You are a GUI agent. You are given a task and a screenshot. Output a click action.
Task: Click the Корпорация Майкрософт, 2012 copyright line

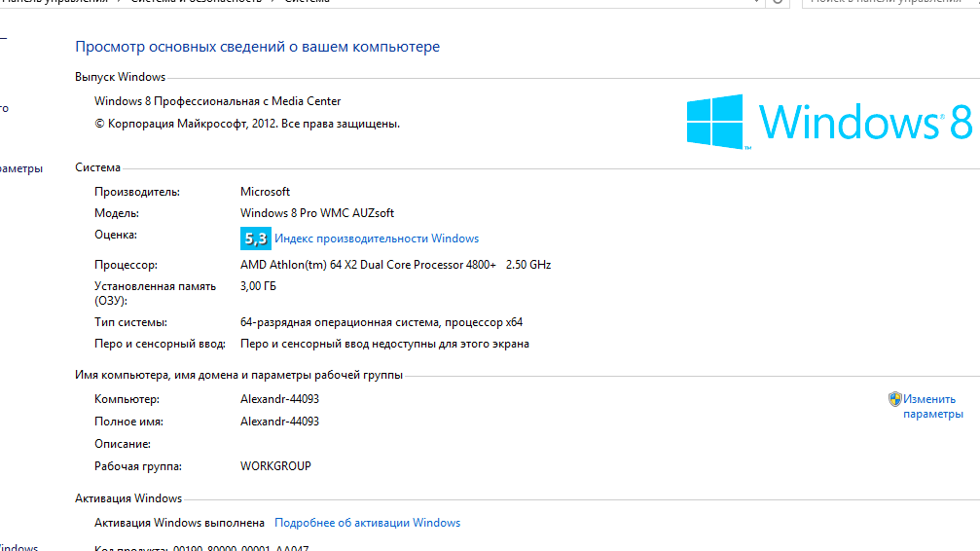coord(247,124)
